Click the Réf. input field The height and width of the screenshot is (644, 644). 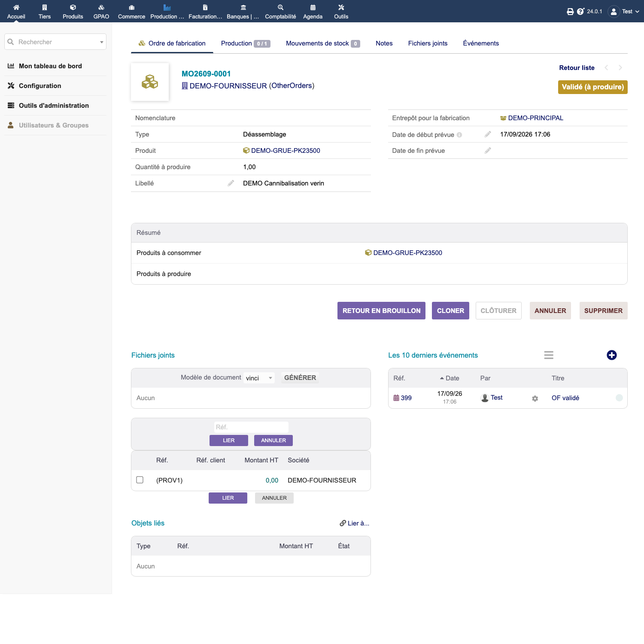pyautogui.click(x=251, y=427)
